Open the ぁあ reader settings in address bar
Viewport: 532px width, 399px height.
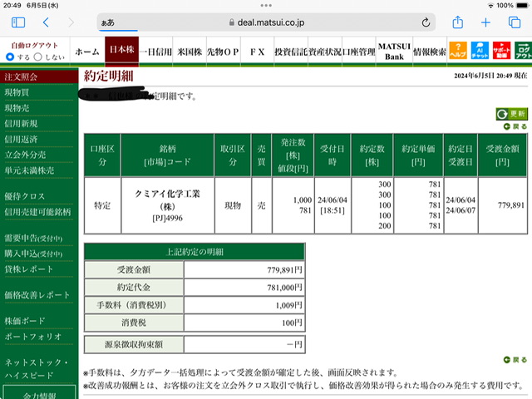[x=108, y=22]
